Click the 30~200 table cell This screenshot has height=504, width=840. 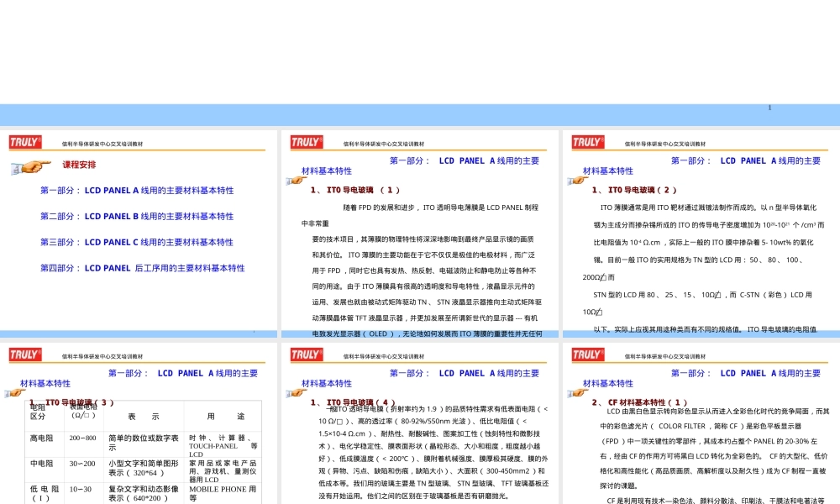(x=84, y=470)
